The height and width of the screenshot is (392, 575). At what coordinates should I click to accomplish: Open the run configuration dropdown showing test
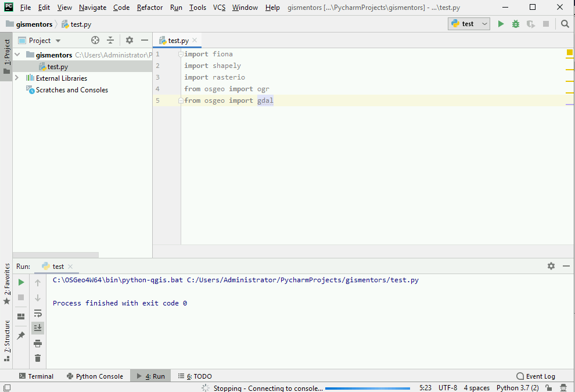coord(468,24)
